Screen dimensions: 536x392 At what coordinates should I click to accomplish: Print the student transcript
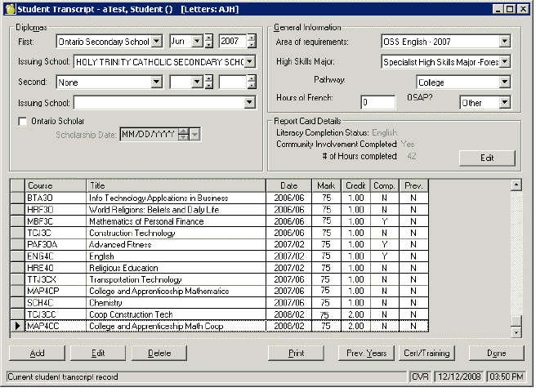pos(297,354)
